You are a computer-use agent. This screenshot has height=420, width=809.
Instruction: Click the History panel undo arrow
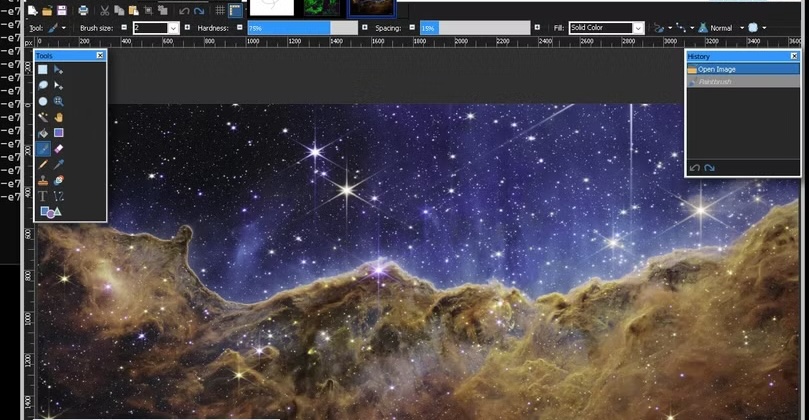point(694,168)
